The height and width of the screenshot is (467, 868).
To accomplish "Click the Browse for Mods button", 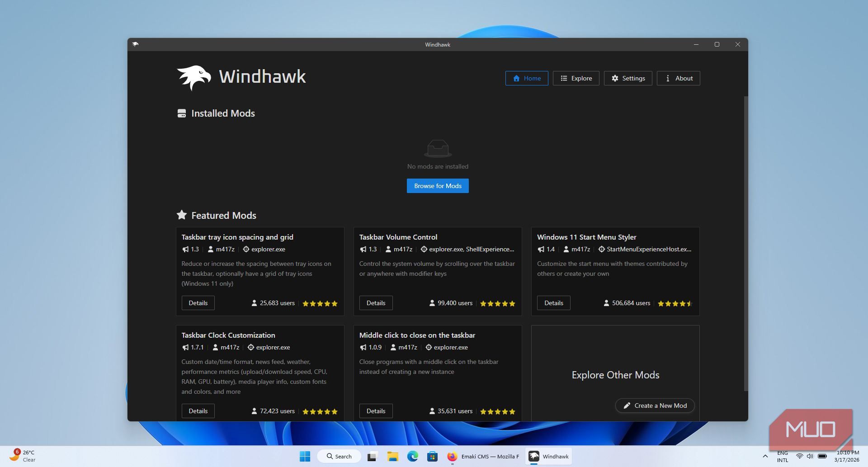I will click(x=438, y=186).
